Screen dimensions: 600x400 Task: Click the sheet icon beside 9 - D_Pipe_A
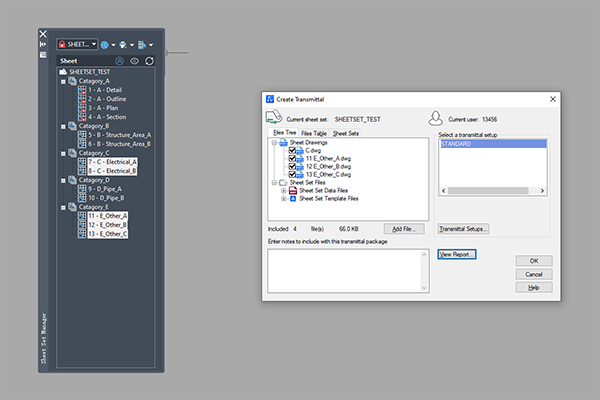pyautogui.click(x=82, y=189)
